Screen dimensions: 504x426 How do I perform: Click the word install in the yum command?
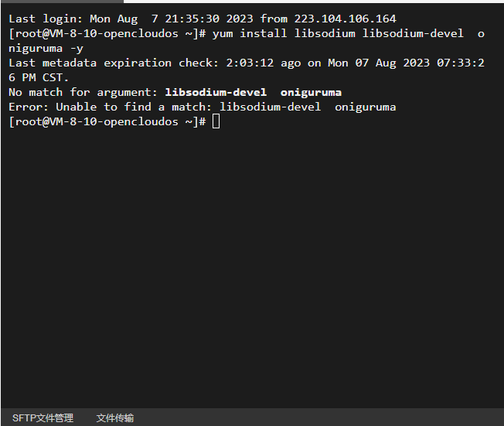coord(264,33)
